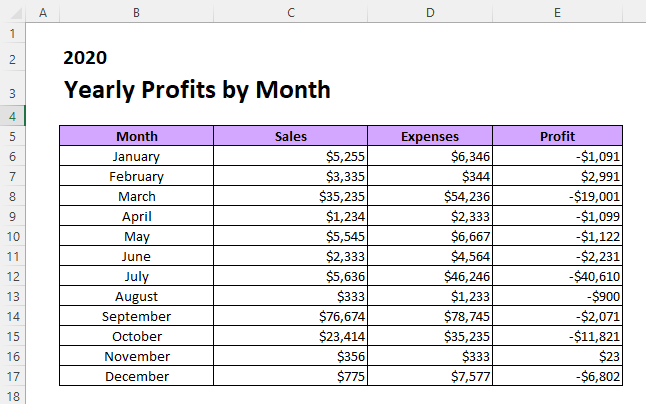Select July profit value -$40,610
The height and width of the screenshot is (404, 646).
tap(557, 276)
